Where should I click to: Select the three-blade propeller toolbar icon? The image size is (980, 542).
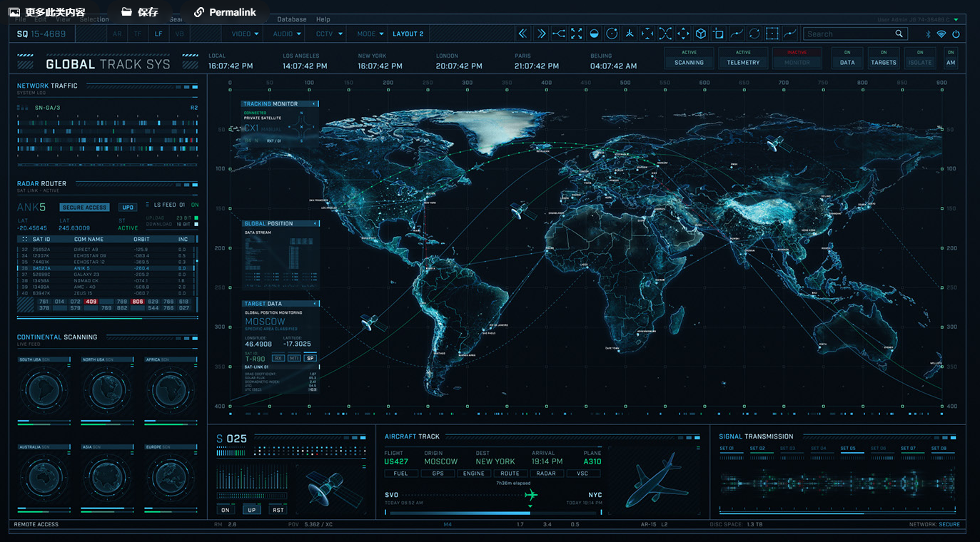pos(630,34)
